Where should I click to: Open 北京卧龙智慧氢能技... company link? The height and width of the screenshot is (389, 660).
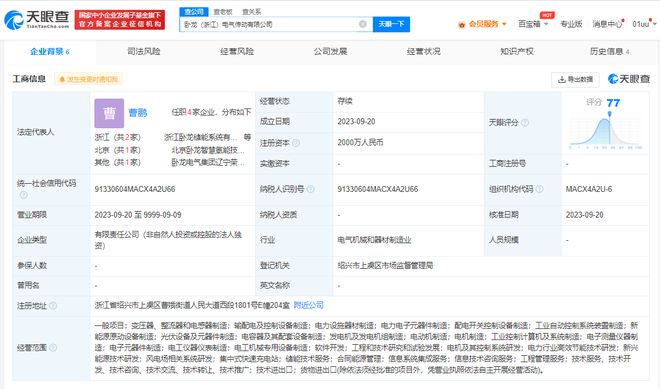[208, 150]
